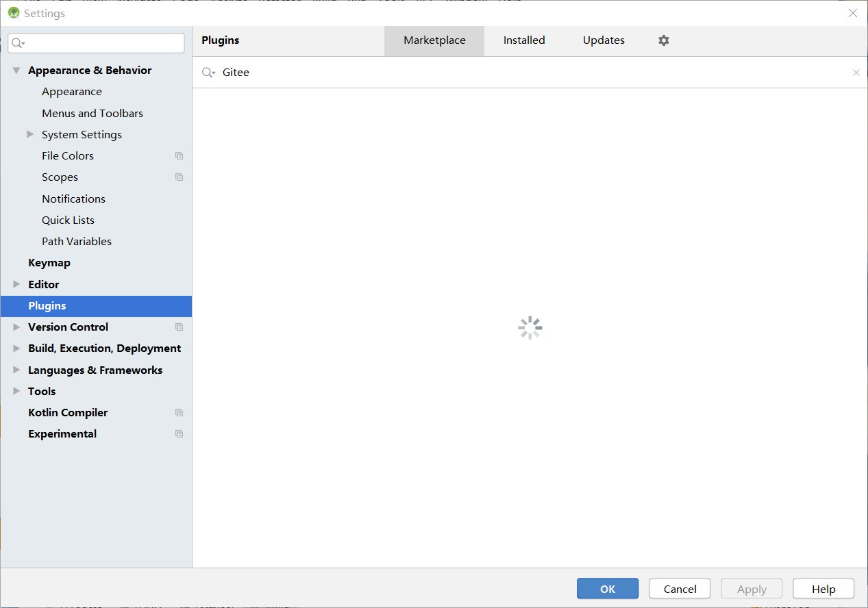
Task: Open Menus and Toolbars settings
Action: pos(92,113)
